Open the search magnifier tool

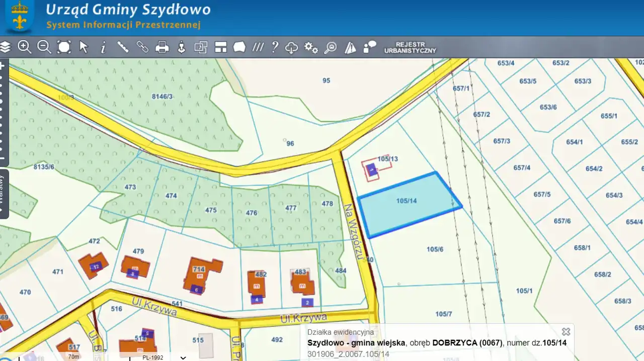[331, 48]
